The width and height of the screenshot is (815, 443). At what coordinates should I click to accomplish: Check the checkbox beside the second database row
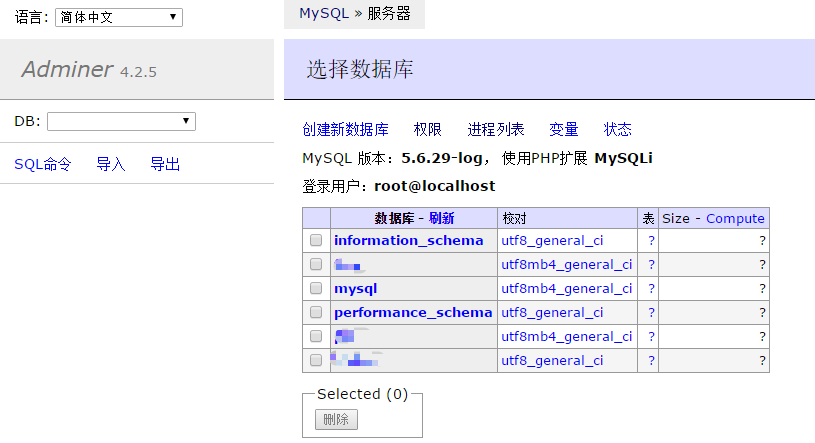pos(316,264)
